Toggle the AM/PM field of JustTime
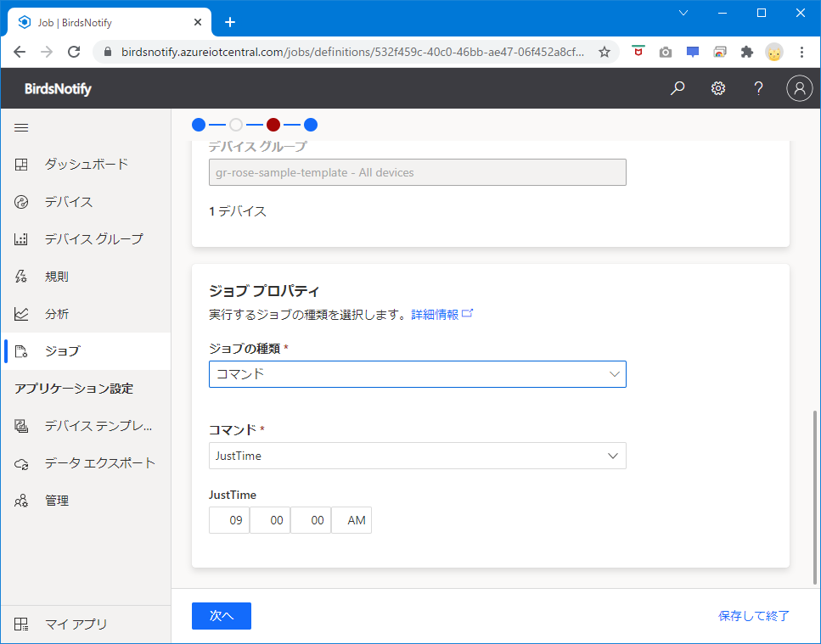821x644 pixels. click(x=351, y=520)
